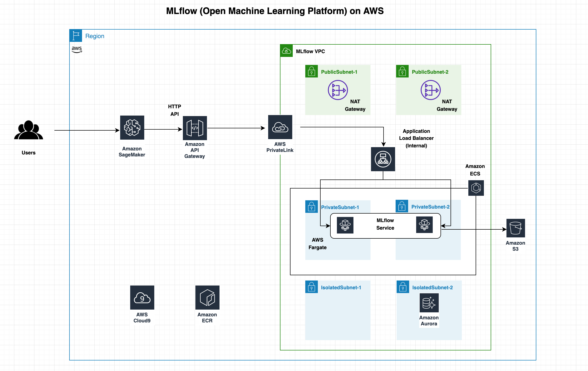Click the Amazon S3 label
Viewport: 588px width, 371px height.
click(x=516, y=246)
